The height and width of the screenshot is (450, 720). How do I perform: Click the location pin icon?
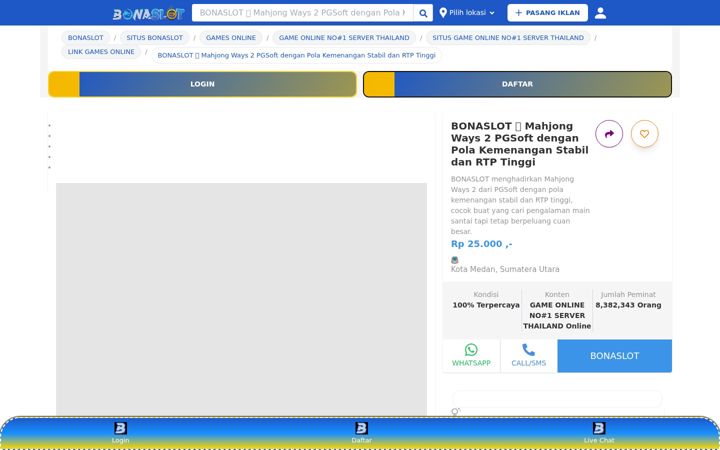[443, 12]
